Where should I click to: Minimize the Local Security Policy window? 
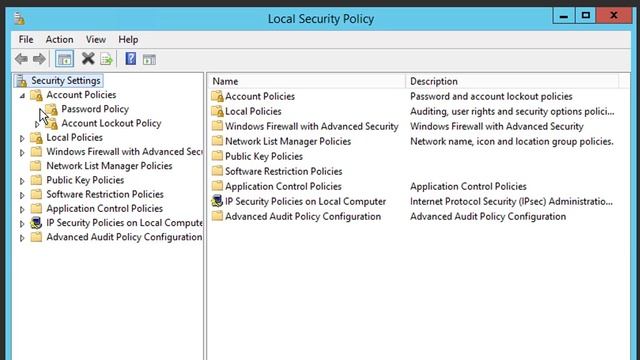pos(564,16)
